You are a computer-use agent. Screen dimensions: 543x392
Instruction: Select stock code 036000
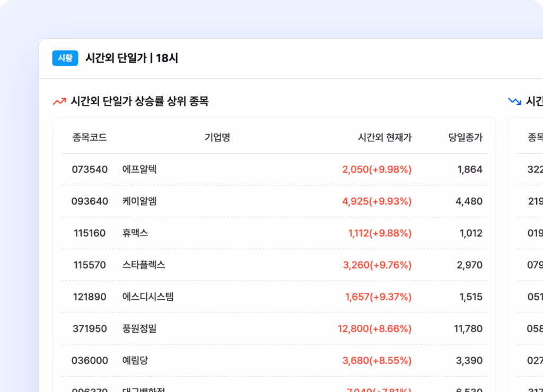[90, 361]
